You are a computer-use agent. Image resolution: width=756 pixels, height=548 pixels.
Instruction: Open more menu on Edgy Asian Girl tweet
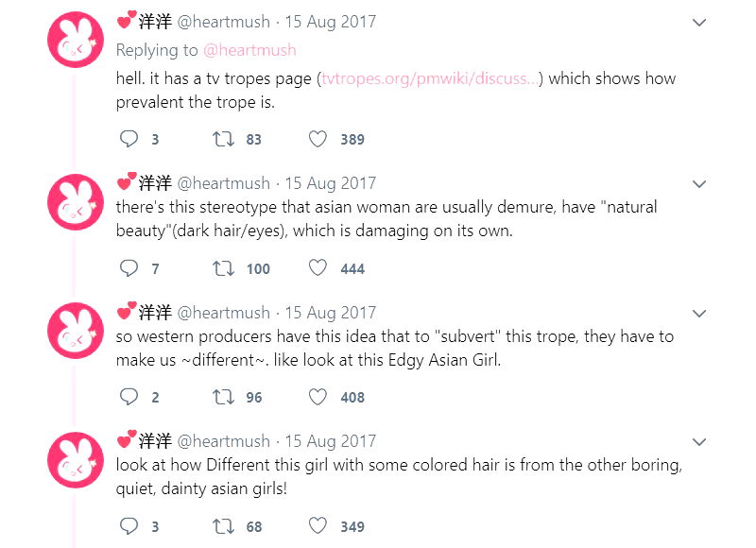pyautogui.click(x=699, y=313)
